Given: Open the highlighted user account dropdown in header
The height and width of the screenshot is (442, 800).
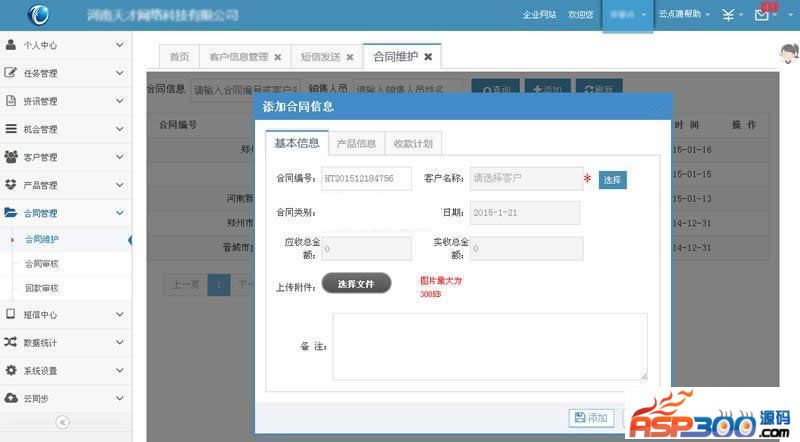Looking at the screenshot, I should [628, 15].
